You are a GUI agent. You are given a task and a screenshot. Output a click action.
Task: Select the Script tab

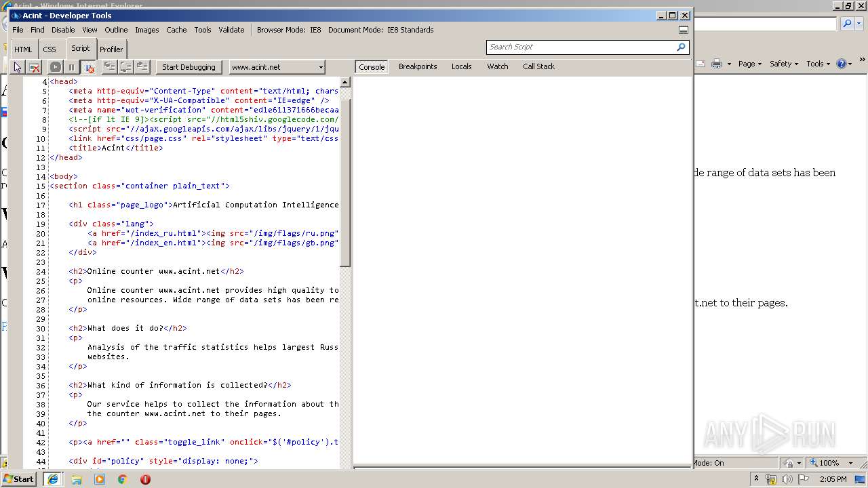point(80,48)
